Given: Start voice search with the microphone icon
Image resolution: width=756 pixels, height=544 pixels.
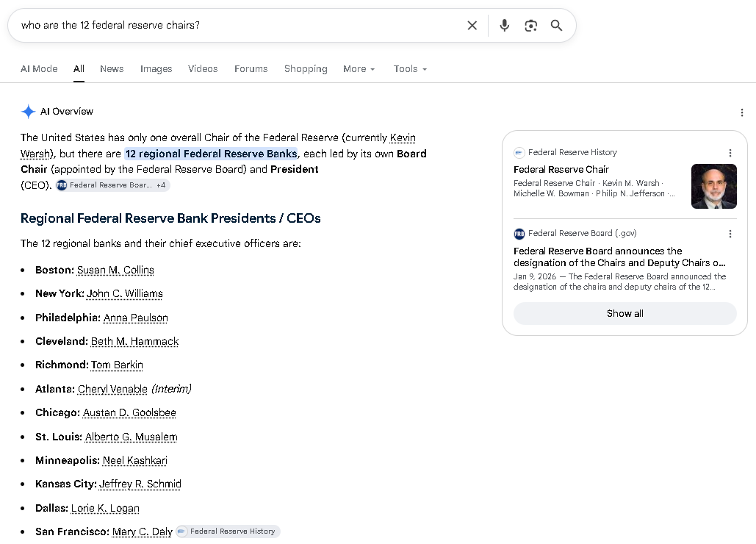Looking at the screenshot, I should pyautogui.click(x=504, y=26).
